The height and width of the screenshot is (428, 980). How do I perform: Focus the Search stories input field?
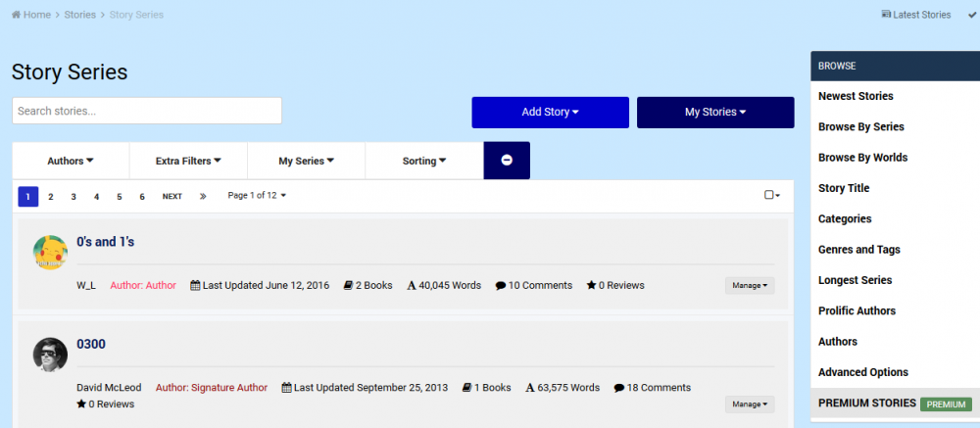(147, 111)
